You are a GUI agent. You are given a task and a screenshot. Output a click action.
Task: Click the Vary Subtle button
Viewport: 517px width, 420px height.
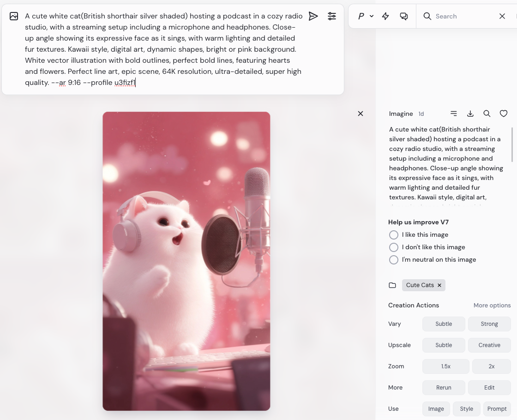444,324
